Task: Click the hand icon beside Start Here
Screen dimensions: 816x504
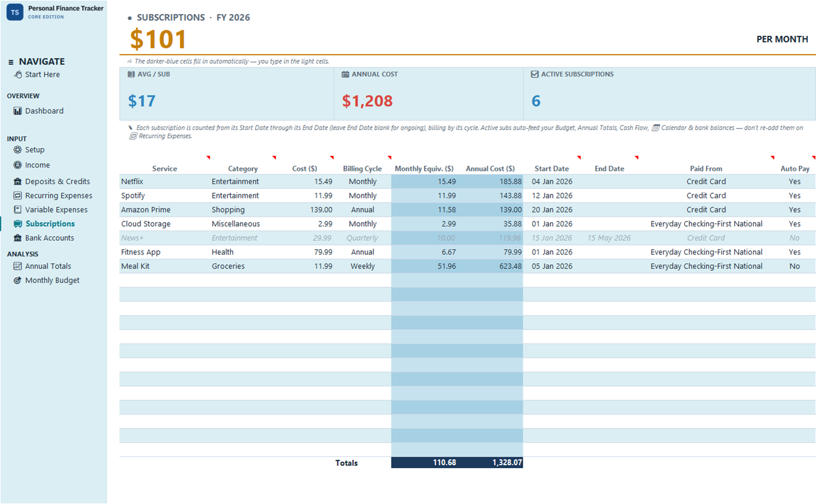Action: coord(18,75)
